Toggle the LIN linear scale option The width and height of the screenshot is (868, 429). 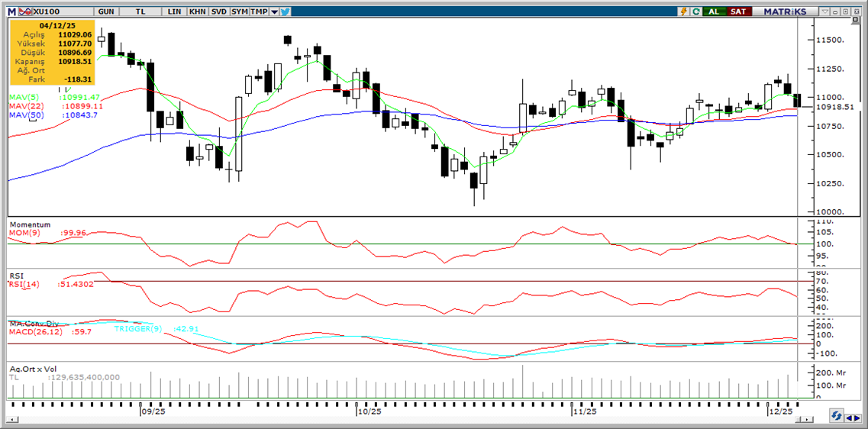click(175, 11)
